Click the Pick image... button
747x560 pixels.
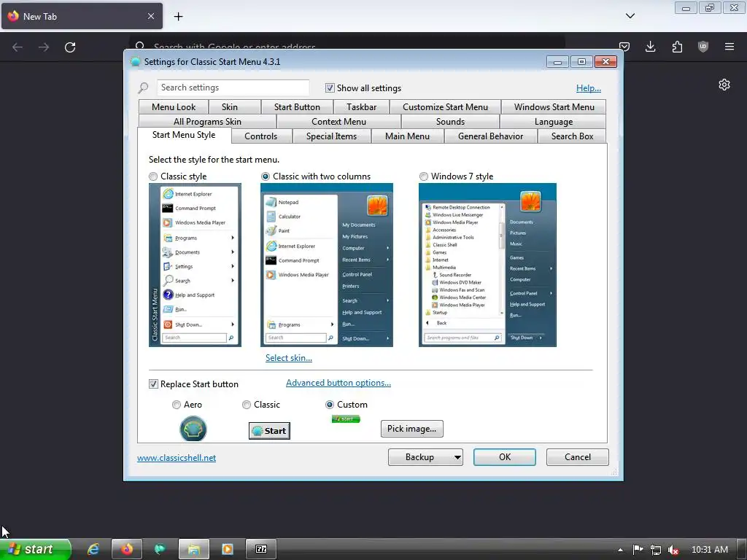(x=411, y=429)
